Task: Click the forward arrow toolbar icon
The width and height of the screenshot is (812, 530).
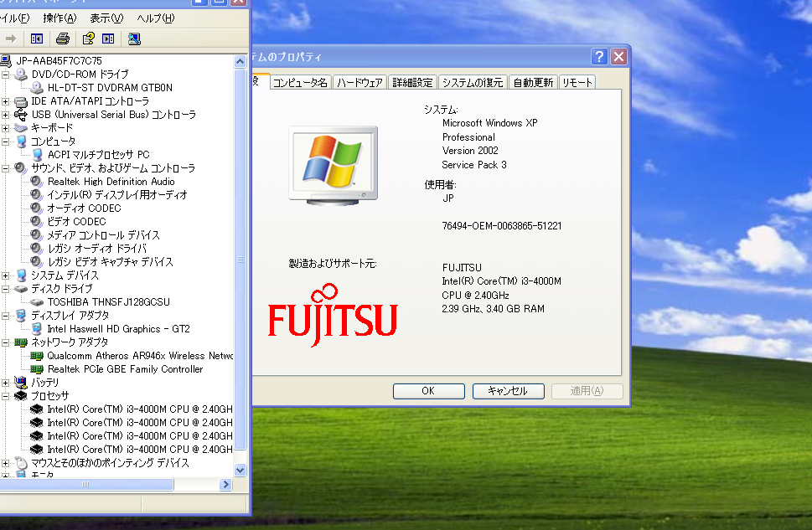Action: coord(10,39)
